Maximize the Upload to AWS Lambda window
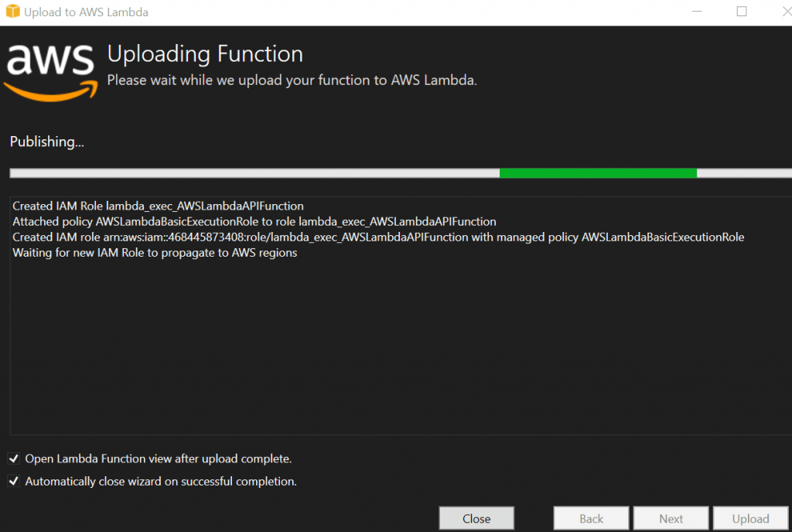Image resolution: width=792 pixels, height=532 pixels. coord(742,12)
